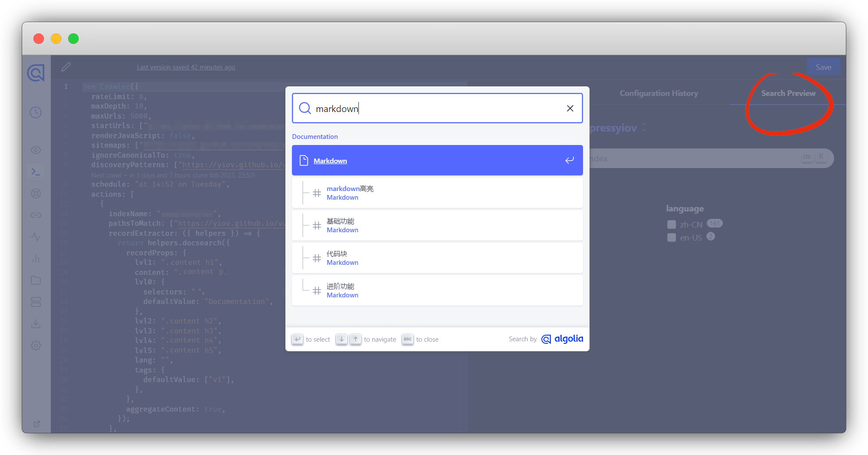Screen dimensions: 868x455
Task: Clear the search query with X icon
Action: click(570, 109)
